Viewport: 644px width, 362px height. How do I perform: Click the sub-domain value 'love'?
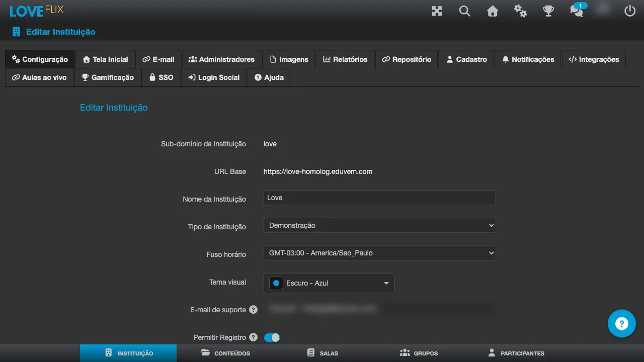coord(270,144)
